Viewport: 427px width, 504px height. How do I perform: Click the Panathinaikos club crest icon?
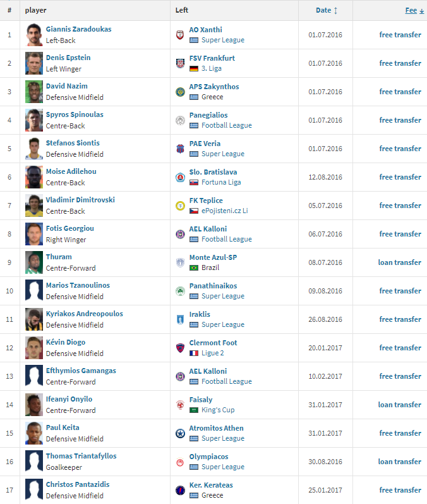pos(180,291)
